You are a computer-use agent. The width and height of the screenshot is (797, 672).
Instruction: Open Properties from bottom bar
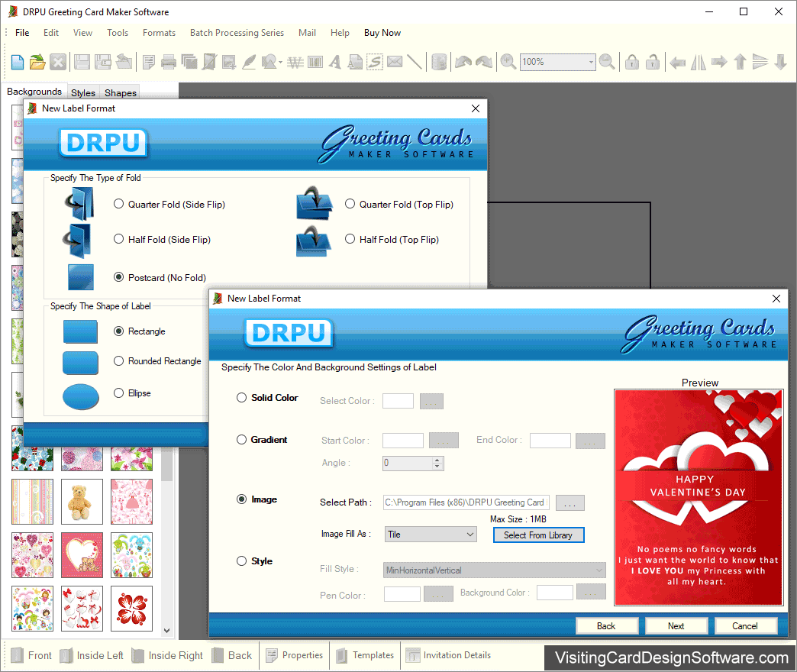[x=295, y=655]
